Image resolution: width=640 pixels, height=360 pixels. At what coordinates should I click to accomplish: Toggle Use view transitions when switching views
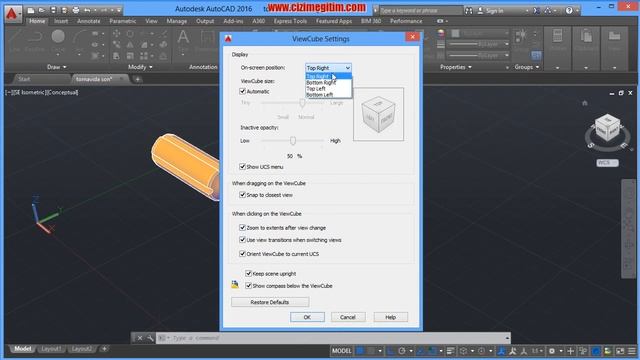tap(242, 240)
